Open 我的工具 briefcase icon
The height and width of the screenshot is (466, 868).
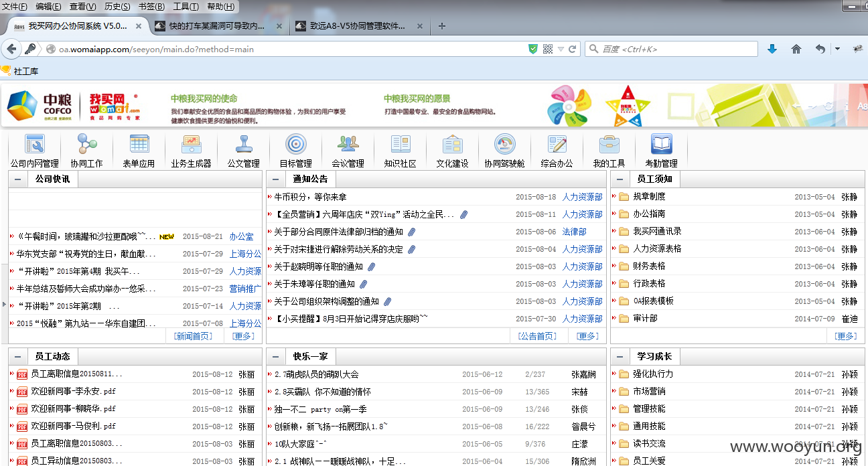609,145
